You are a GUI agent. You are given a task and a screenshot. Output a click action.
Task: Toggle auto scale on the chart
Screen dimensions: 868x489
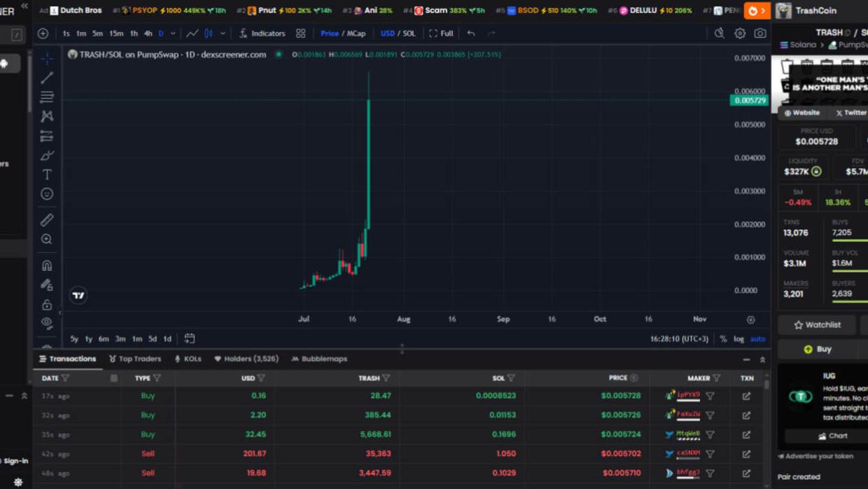(x=758, y=339)
